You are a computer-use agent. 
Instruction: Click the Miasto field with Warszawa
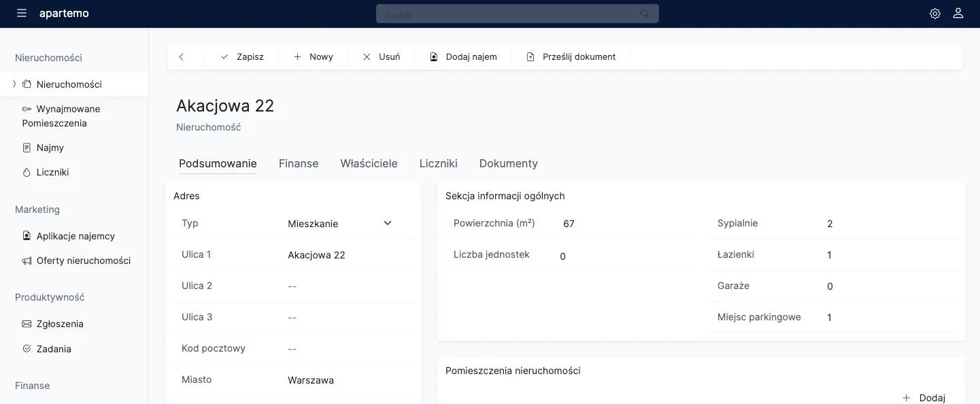(347, 380)
